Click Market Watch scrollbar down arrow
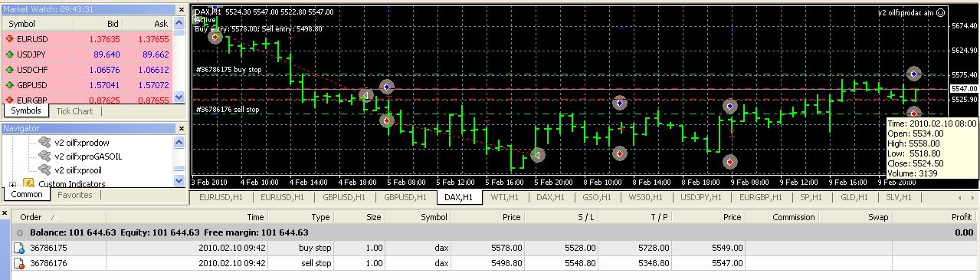This screenshot has width=980, height=280. pyautogui.click(x=179, y=97)
